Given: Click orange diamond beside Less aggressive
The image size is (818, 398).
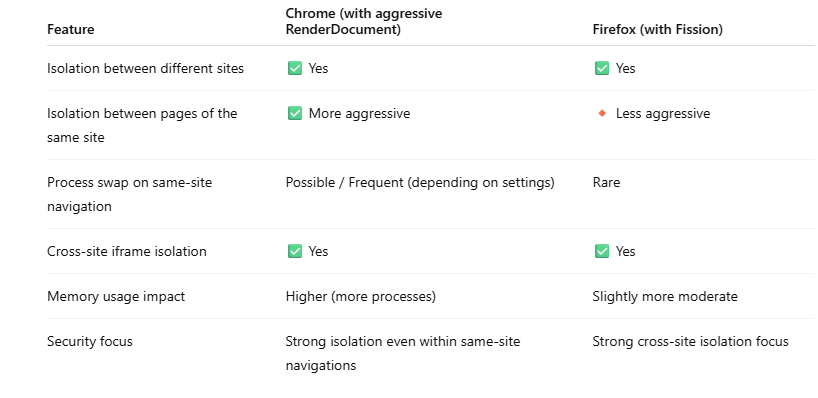Looking at the screenshot, I should click(602, 113).
